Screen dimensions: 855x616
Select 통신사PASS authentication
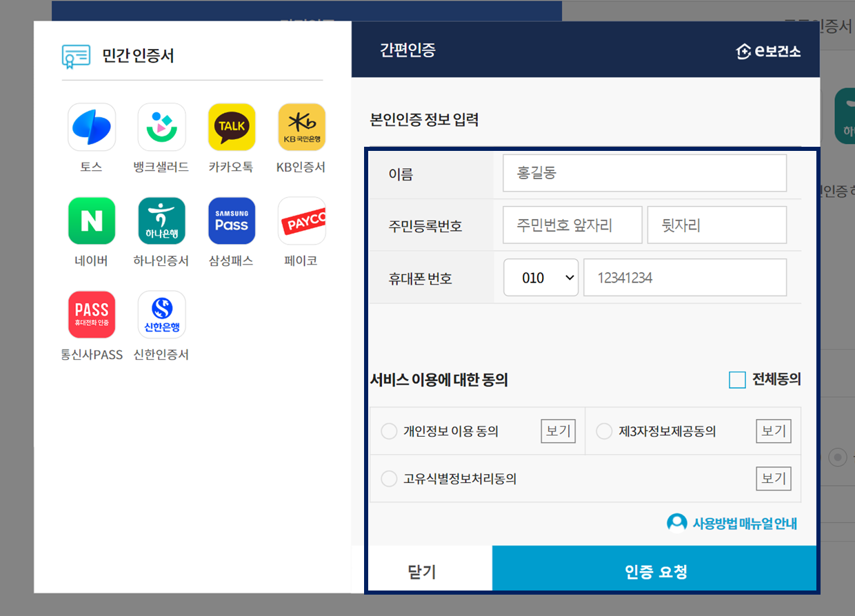click(x=92, y=314)
